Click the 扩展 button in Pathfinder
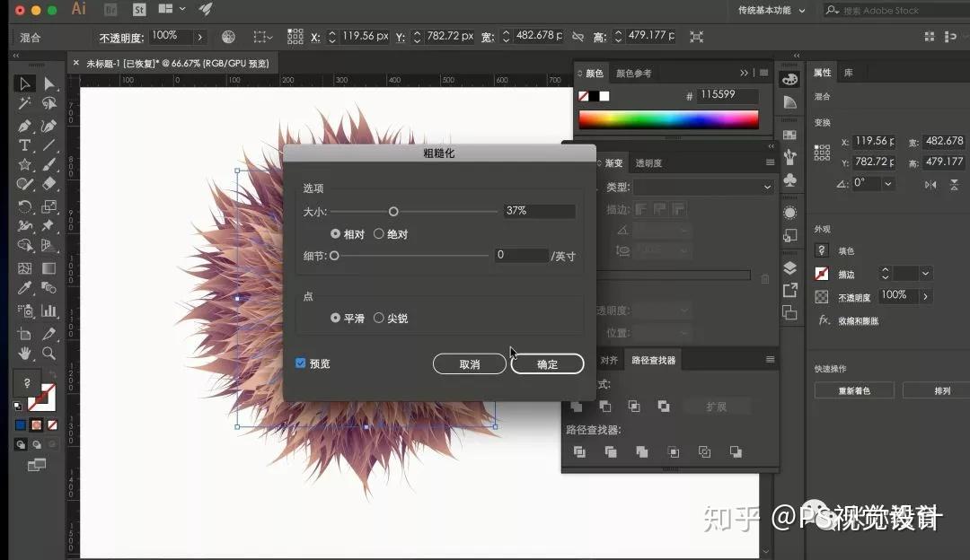The image size is (970, 560). pos(716,407)
